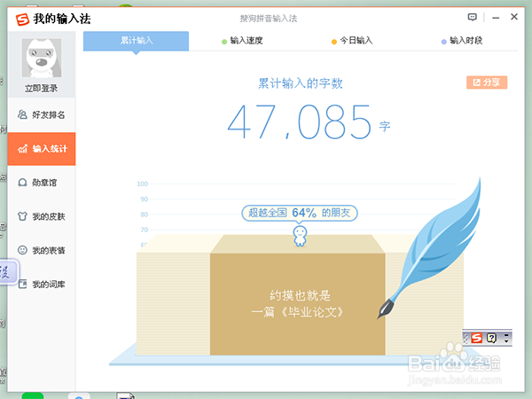Open 我的表情 in sidebar
The image size is (532, 399).
point(42,250)
